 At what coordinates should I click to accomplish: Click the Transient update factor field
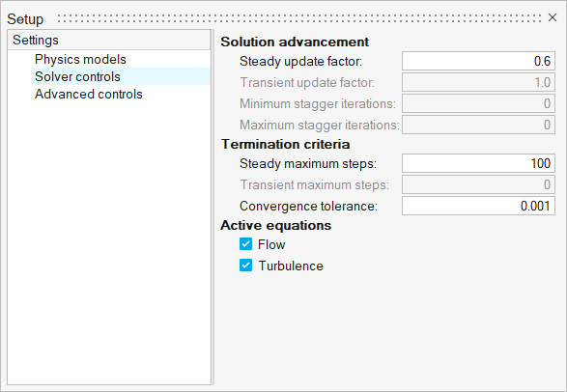(x=478, y=82)
